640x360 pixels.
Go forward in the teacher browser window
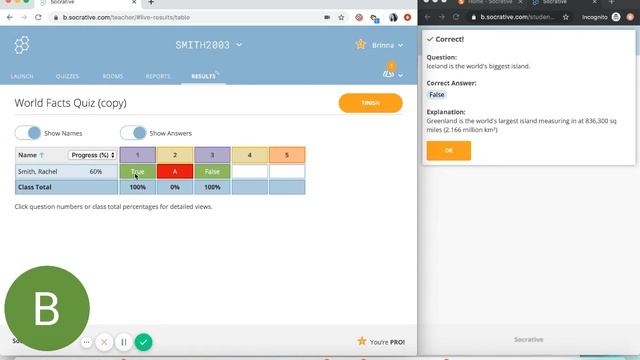(24, 18)
